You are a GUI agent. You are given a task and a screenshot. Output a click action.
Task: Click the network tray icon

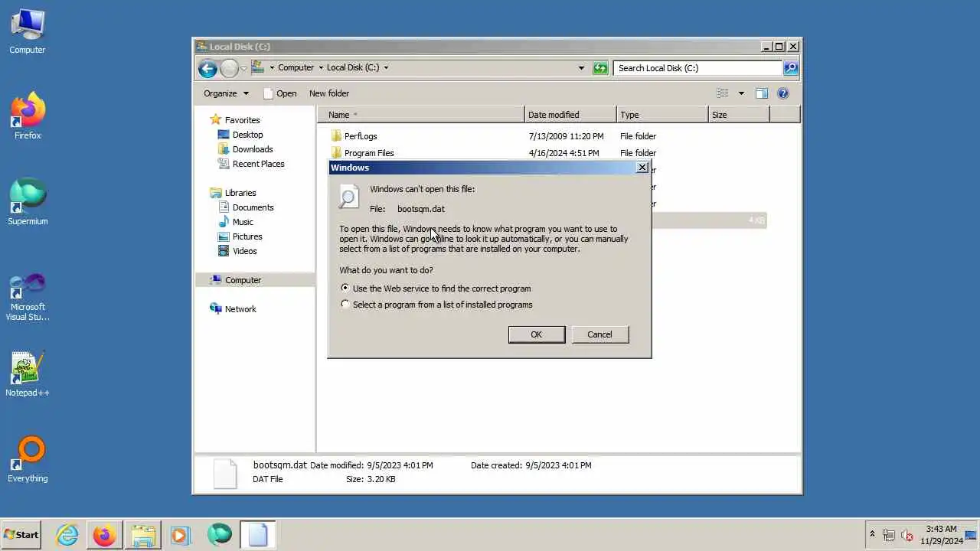click(889, 536)
